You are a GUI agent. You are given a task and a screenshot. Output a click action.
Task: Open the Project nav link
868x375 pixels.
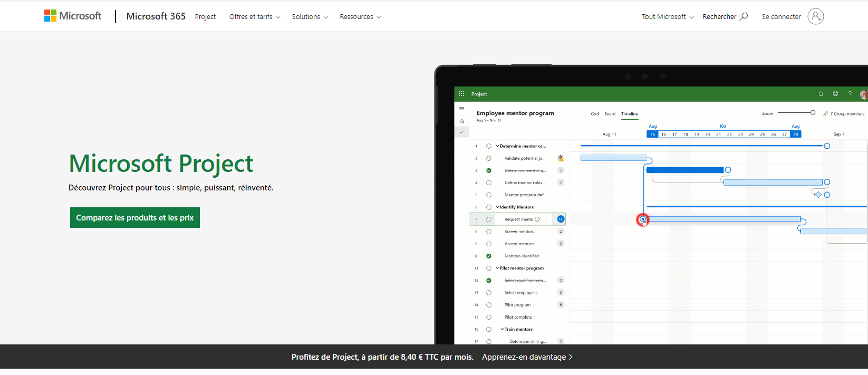click(x=205, y=17)
